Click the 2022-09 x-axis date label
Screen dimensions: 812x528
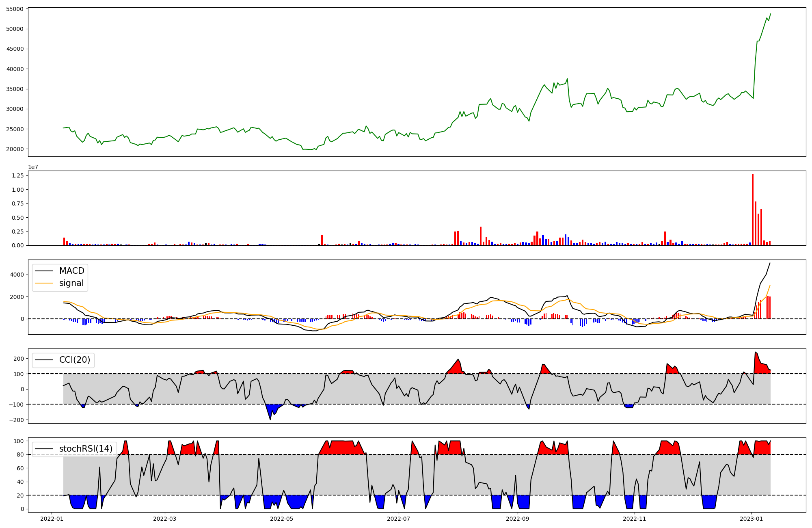[x=518, y=518]
